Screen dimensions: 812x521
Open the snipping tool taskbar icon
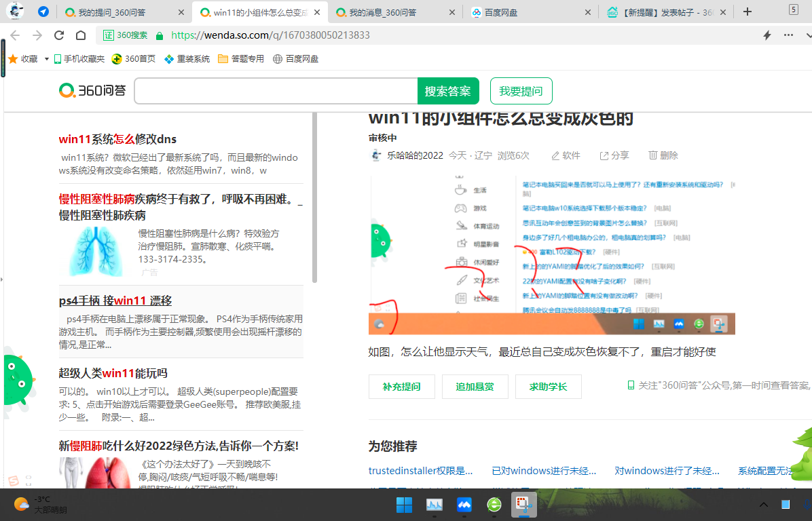point(523,505)
